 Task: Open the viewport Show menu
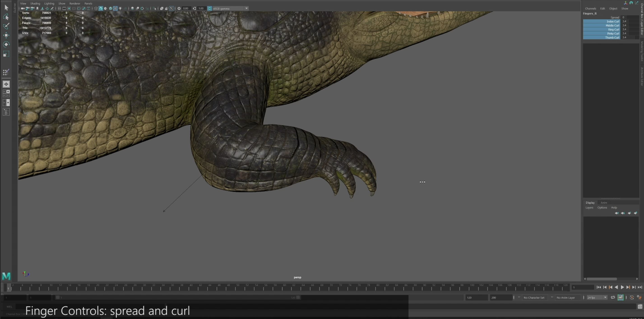(x=62, y=4)
